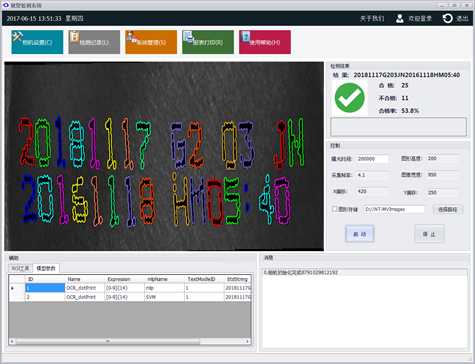Select the row arrow indicator for row 1
This screenshot has height=364, width=475.
[x=13, y=288]
